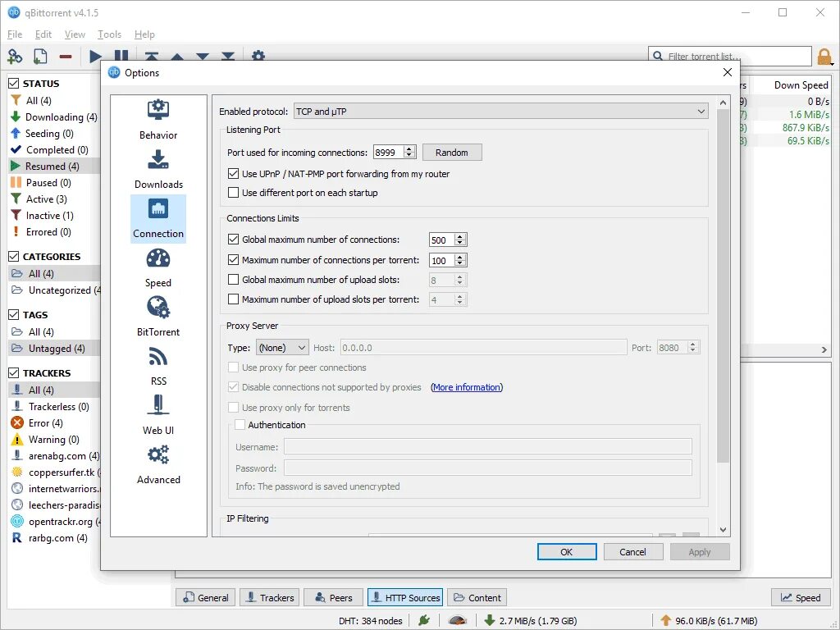Open the Web UI options section
The image size is (840, 630).
[158, 416]
